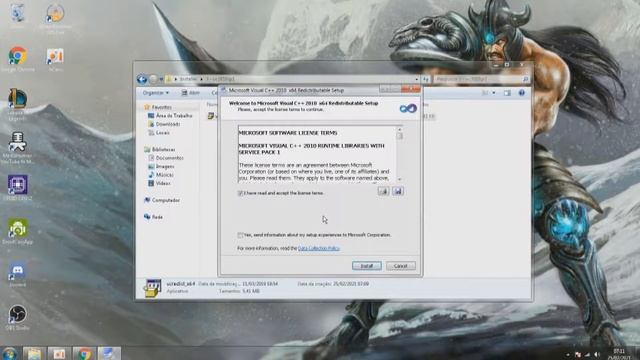Open File Explorer from the taskbar
This screenshot has width=640, height=360.
click(x=34, y=353)
